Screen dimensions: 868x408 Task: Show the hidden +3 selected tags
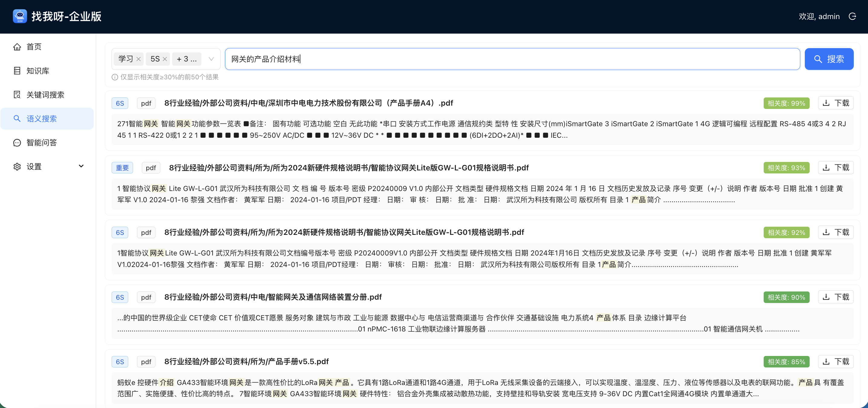[187, 59]
